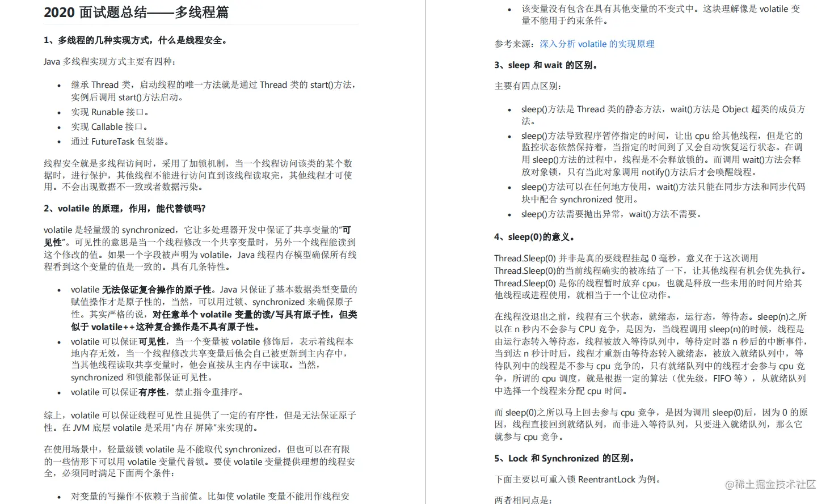Click the line 两者相同点是

(x=523, y=499)
